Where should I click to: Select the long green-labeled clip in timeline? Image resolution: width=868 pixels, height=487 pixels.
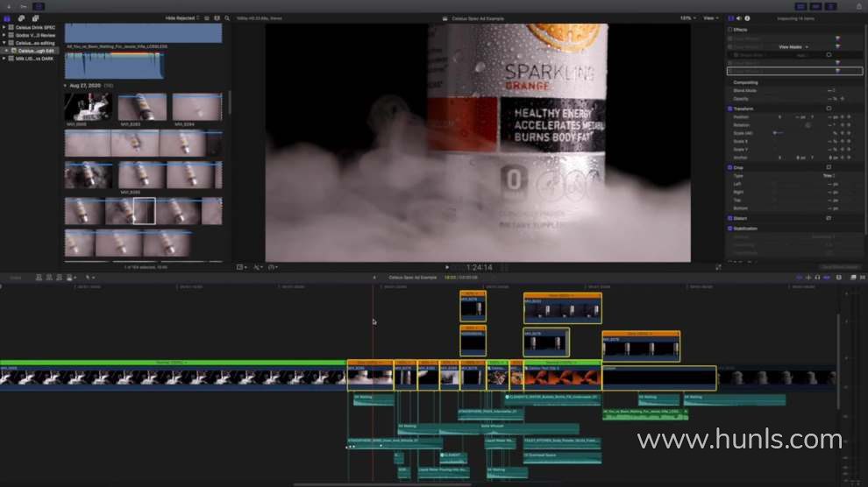coord(173,376)
